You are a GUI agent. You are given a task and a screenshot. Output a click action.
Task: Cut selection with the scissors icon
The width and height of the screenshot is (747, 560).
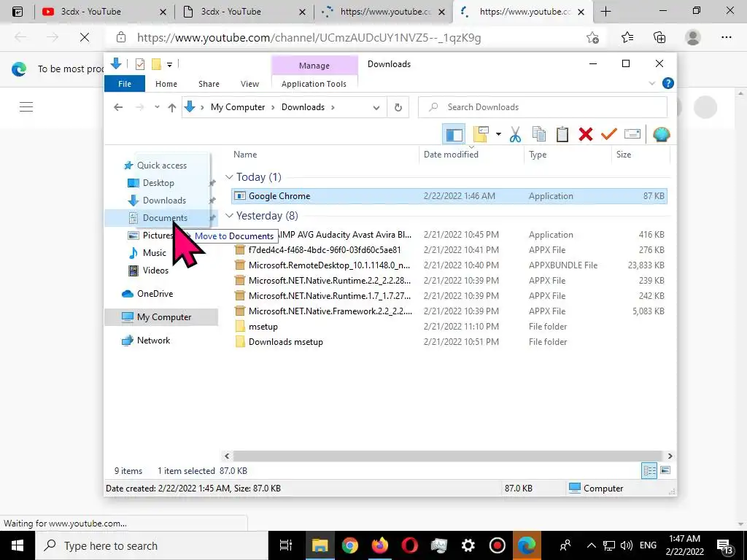pos(515,135)
